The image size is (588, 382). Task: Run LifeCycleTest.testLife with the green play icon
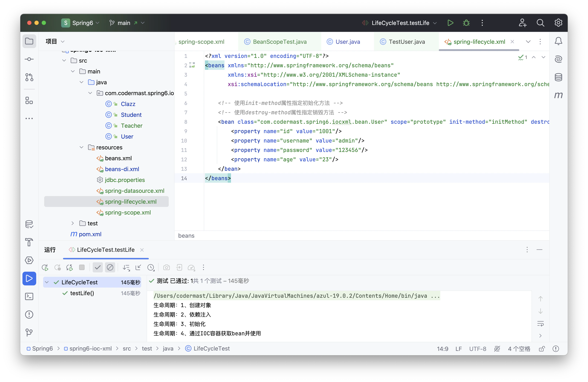[450, 23]
